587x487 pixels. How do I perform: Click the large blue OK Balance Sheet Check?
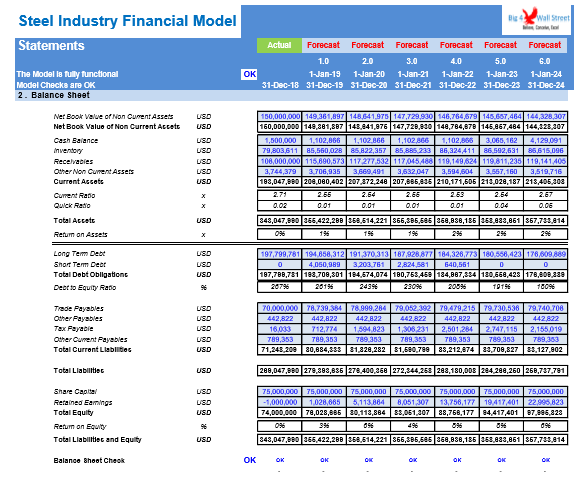(250, 460)
